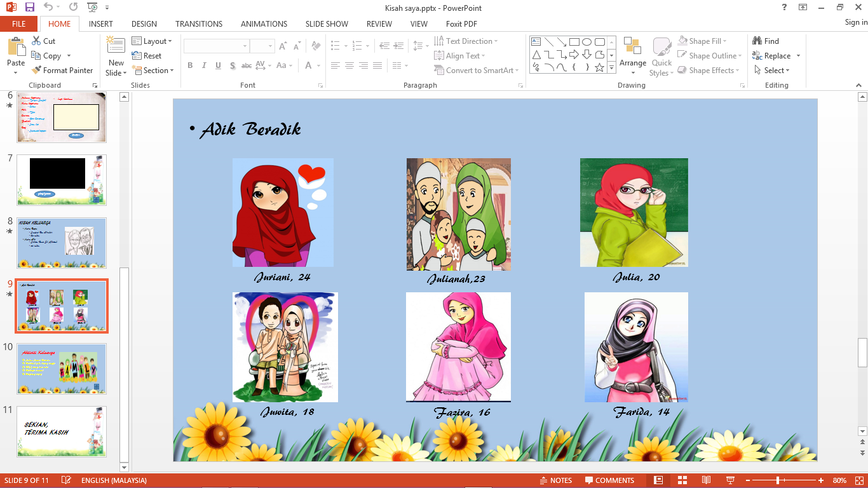Open the Text Direction dropdown
The width and height of the screenshot is (868, 488).
pos(466,41)
